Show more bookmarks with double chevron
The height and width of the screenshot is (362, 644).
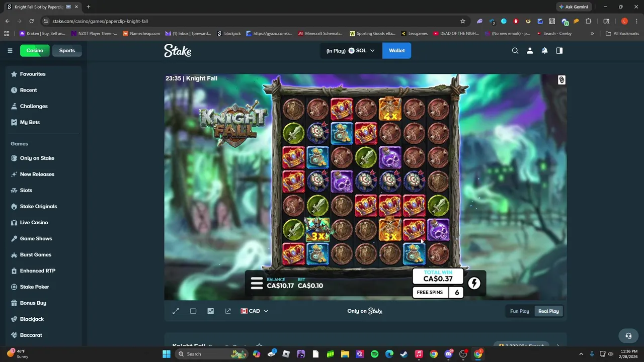click(592, 34)
